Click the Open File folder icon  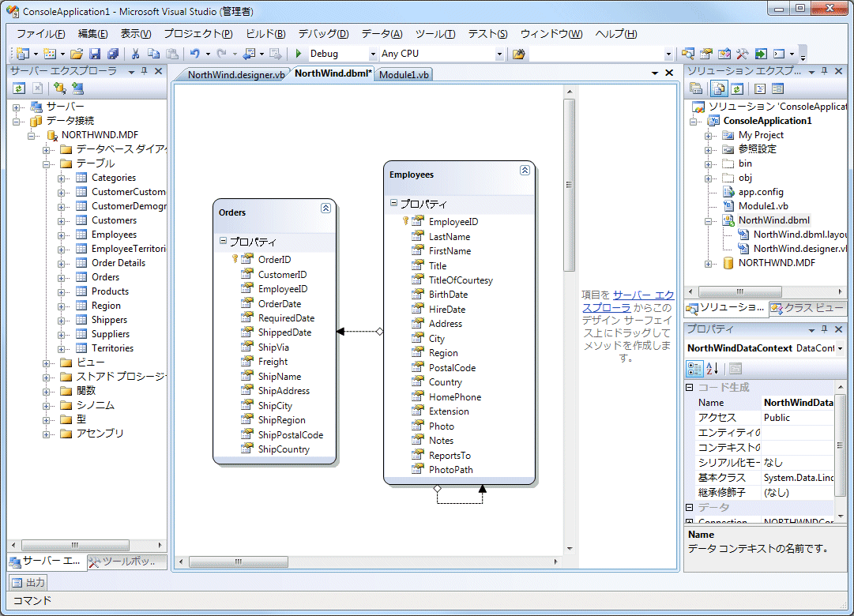[77, 54]
